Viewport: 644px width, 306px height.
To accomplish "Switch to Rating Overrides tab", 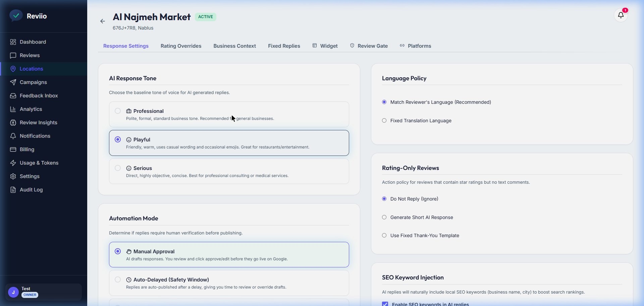I will pos(181,46).
